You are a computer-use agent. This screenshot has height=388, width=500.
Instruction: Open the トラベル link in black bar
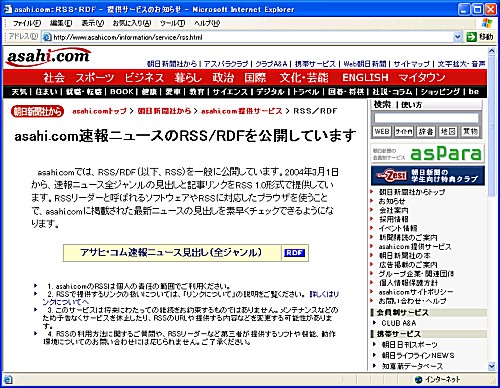coord(306,92)
